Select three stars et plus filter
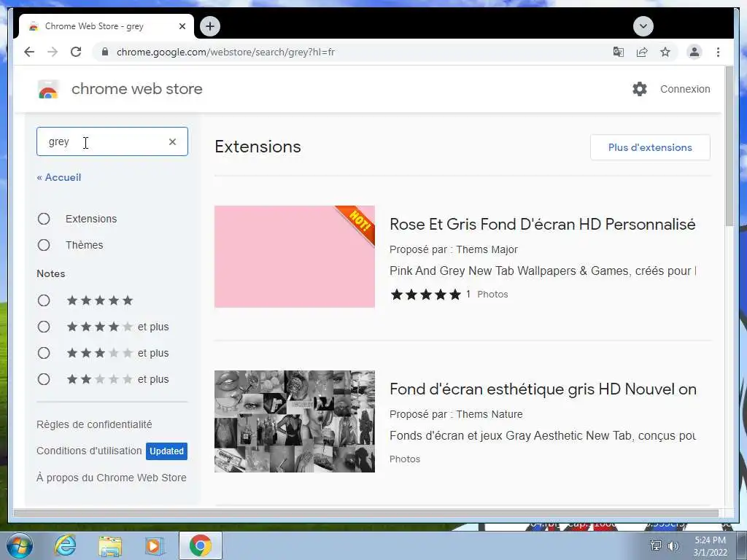The image size is (747, 560). pyautogui.click(x=44, y=353)
